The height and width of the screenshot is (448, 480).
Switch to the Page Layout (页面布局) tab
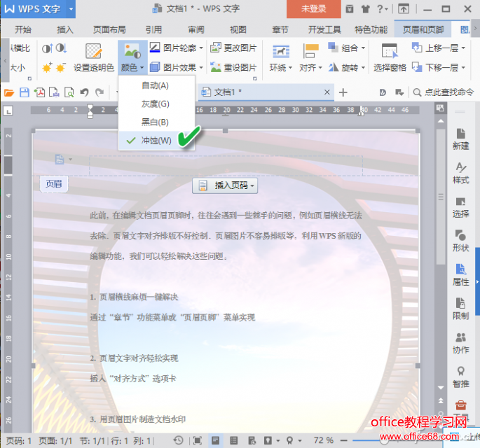109,29
